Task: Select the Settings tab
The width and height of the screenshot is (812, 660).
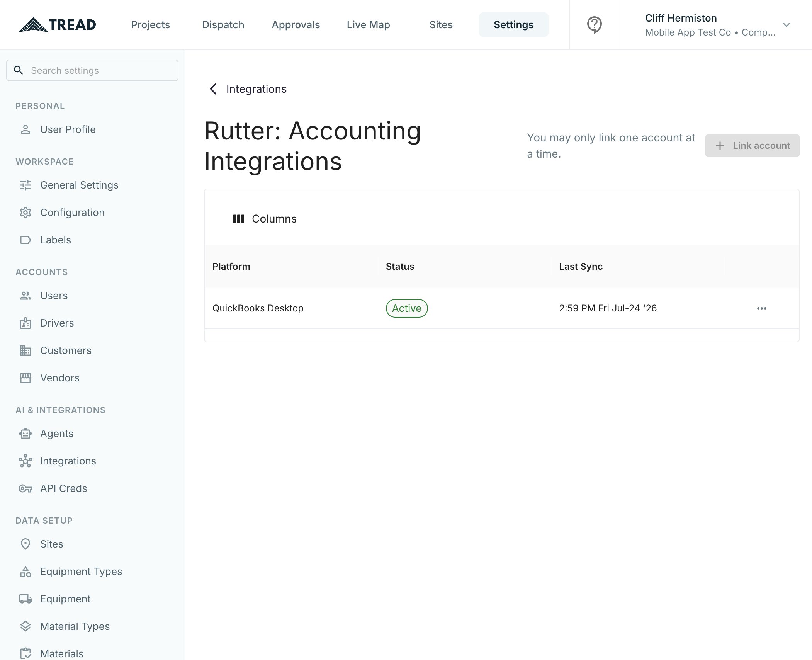Action: [514, 25]
